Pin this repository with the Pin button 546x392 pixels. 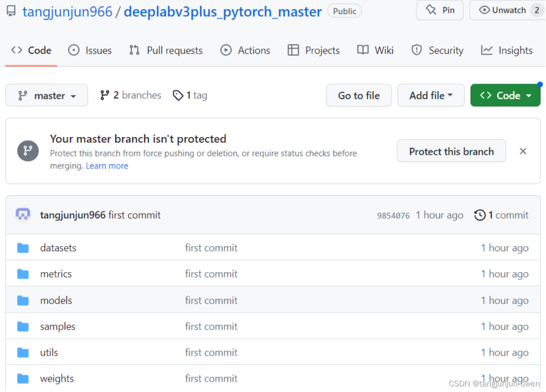440,10
